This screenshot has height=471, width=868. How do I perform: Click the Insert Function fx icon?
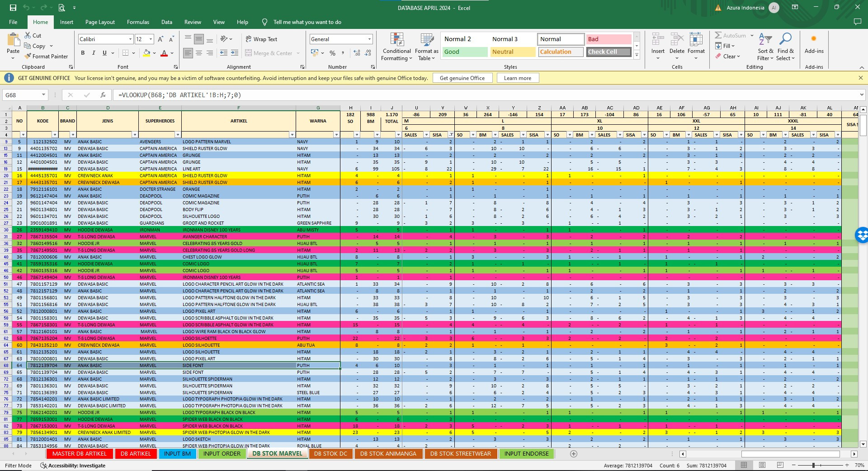click(103, 95)
